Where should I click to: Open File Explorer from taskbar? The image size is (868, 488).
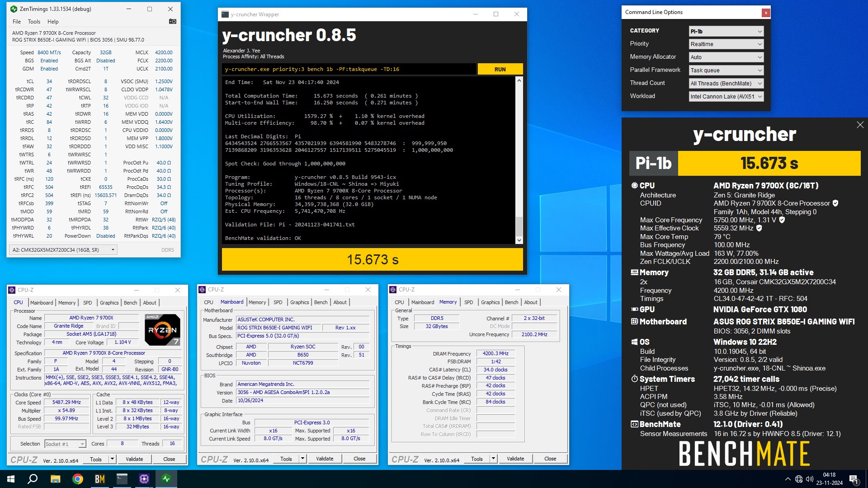coord(55,479)
